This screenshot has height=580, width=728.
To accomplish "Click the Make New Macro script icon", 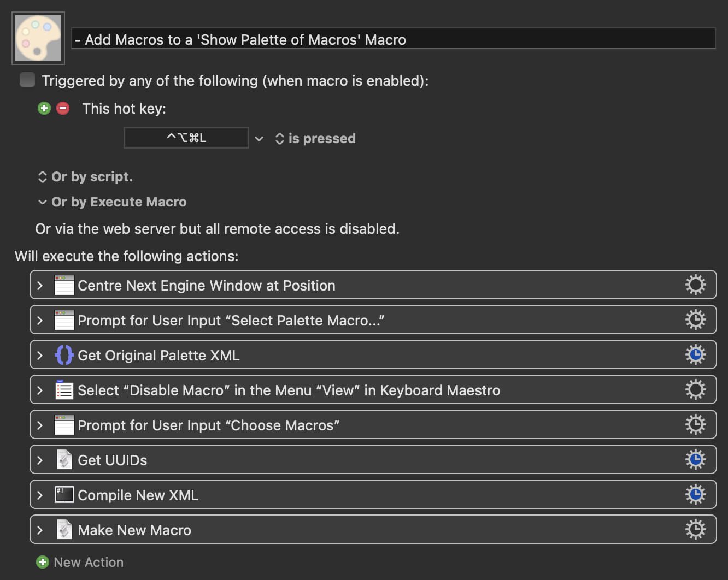I will click(x=64, y=530).
